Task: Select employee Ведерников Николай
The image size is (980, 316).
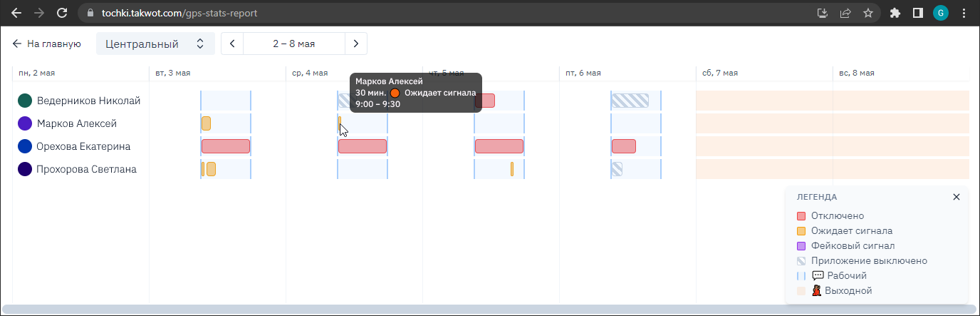Action: [x=88, y=101]
